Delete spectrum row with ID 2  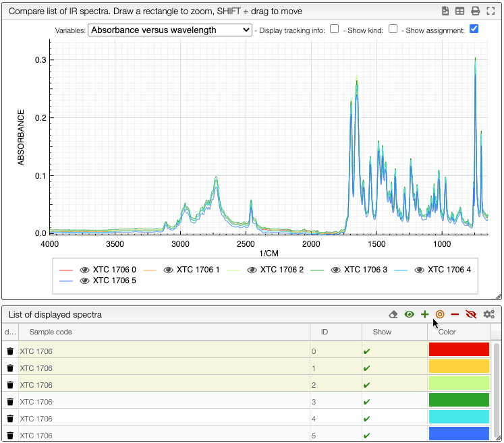tap(10, 384)
